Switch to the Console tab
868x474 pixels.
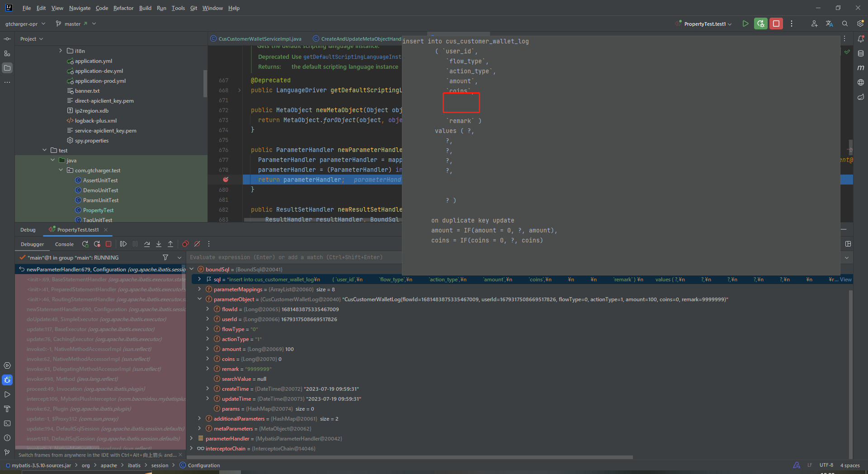(x=64, y=244)
